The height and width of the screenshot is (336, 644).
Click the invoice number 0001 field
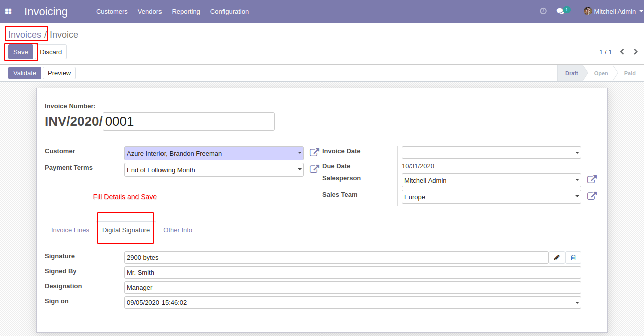pos(189,121)
